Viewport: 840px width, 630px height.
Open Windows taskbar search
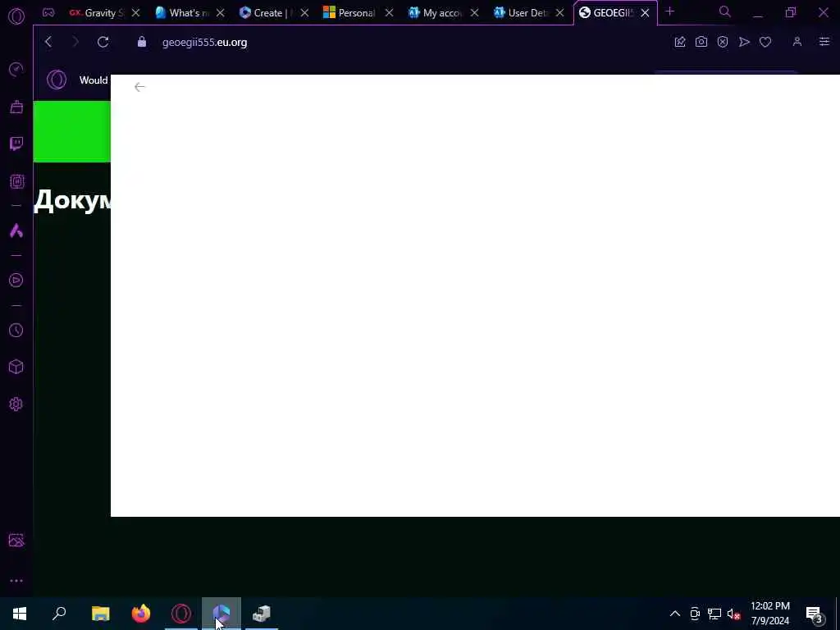point(59,614)
